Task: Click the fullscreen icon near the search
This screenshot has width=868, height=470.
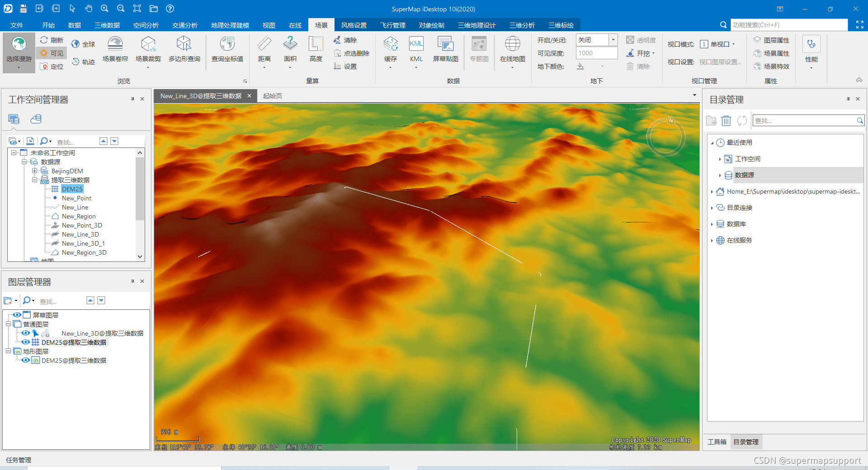Action: (859, 25)
